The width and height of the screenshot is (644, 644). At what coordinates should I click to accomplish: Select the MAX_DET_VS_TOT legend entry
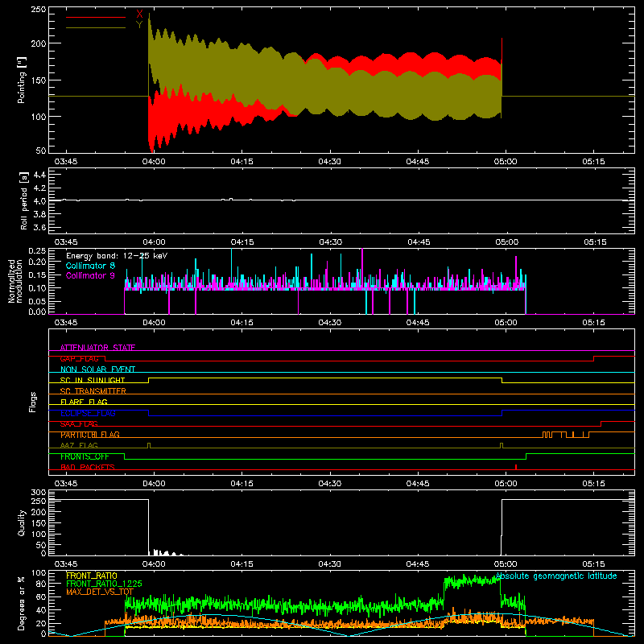click(100, 592)
